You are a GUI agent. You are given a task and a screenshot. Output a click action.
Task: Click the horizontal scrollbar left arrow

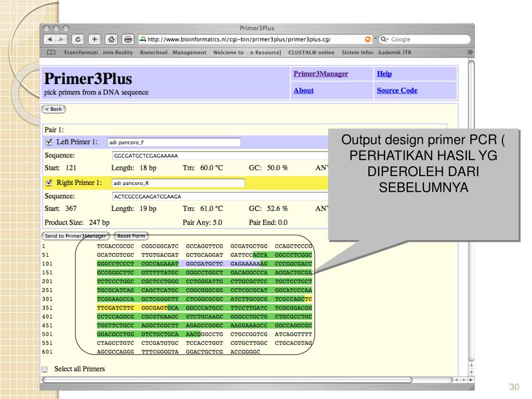point(457,380)
